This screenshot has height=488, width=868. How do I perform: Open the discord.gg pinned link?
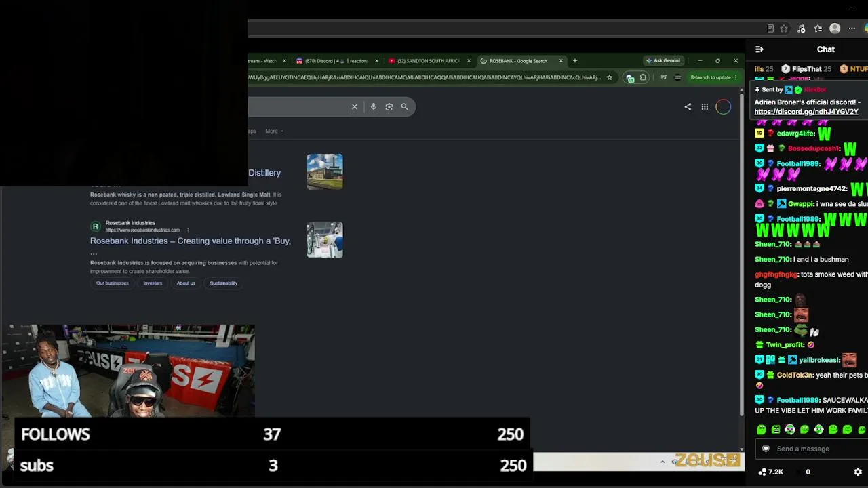(x=806, y=112)
